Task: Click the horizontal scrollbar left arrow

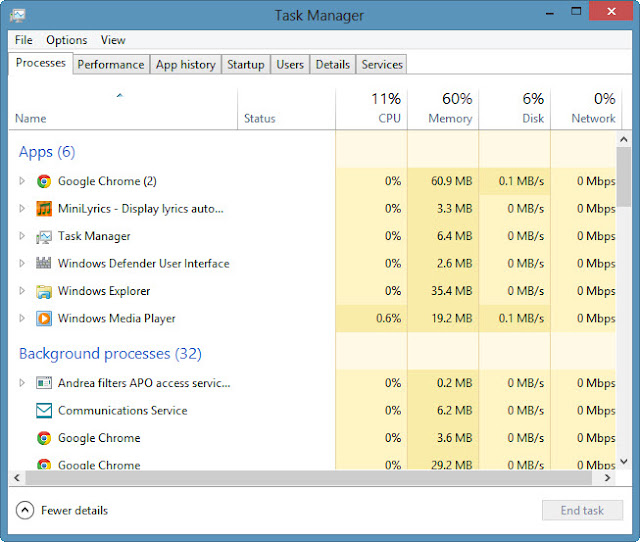Action: click(x=17, y=478)
